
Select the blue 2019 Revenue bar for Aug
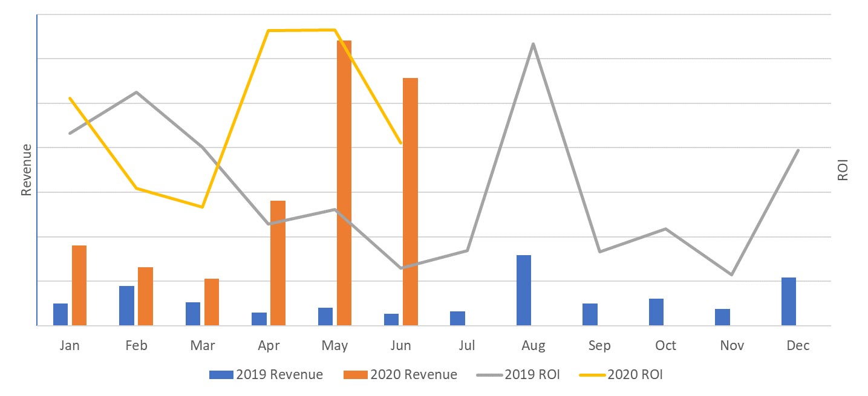524,290
